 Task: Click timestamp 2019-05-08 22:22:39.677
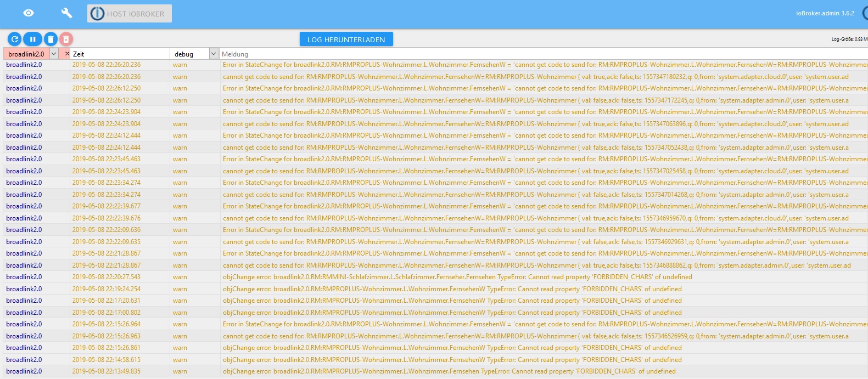pyautogui.click(x=107, y=206)
